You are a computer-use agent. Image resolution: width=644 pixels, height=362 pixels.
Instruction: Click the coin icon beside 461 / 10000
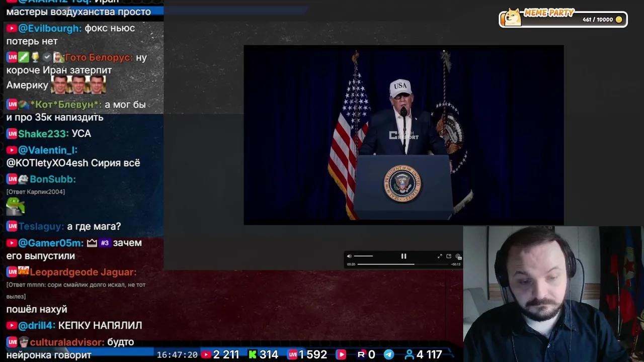(x=619, y=20)
